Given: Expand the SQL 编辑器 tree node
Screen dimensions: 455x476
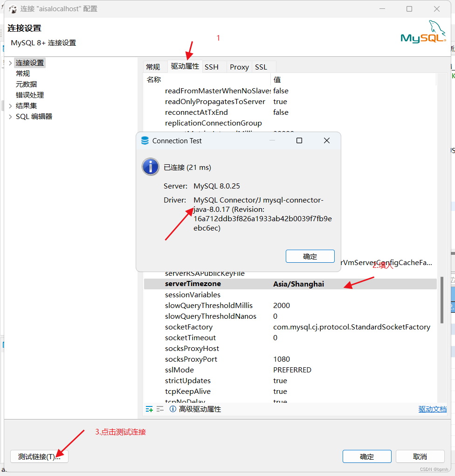Looking at the screenshot, I should click(10, 116).
